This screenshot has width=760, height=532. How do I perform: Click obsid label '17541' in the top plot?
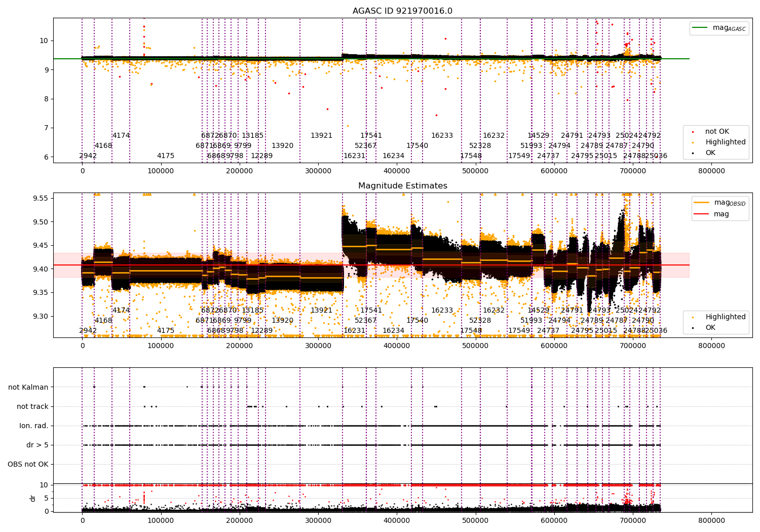tap(371, 136)
